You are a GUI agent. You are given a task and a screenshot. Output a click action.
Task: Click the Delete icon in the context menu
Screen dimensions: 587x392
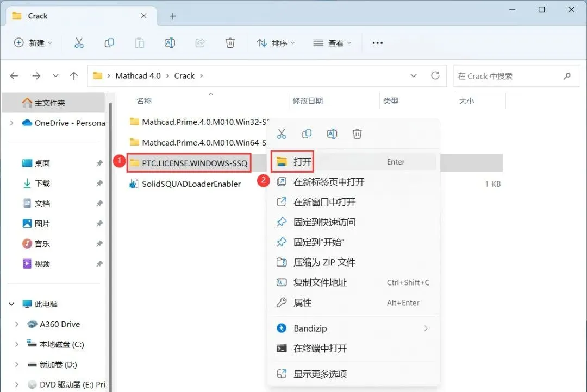pos(357,134)
